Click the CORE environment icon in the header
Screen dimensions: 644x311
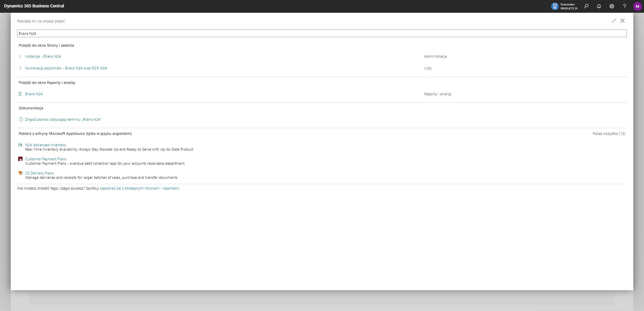555,6
